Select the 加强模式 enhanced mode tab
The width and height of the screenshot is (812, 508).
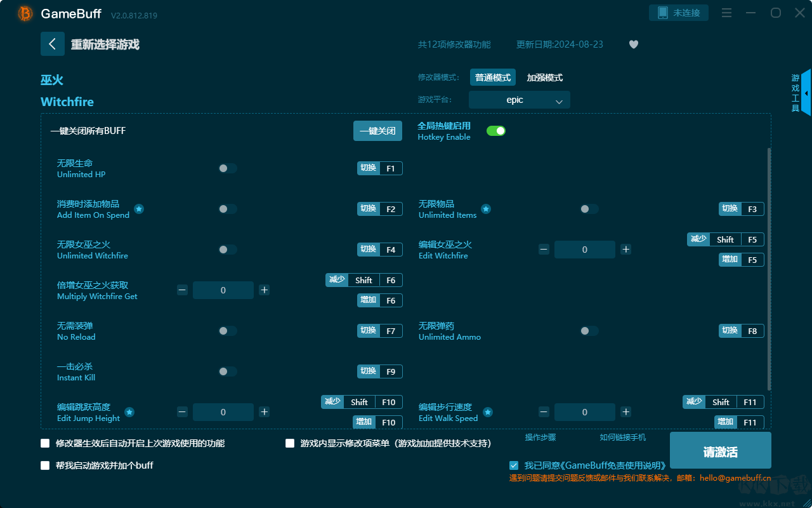click(545, 77)
